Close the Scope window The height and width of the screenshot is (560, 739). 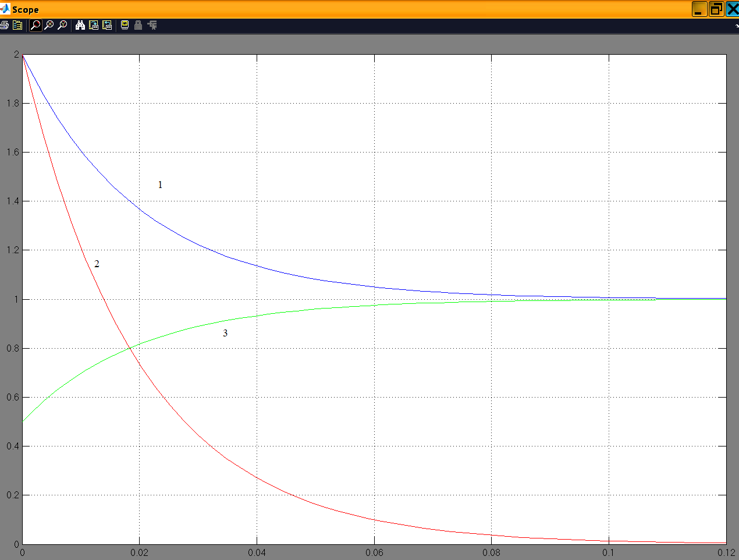(732, 9)
